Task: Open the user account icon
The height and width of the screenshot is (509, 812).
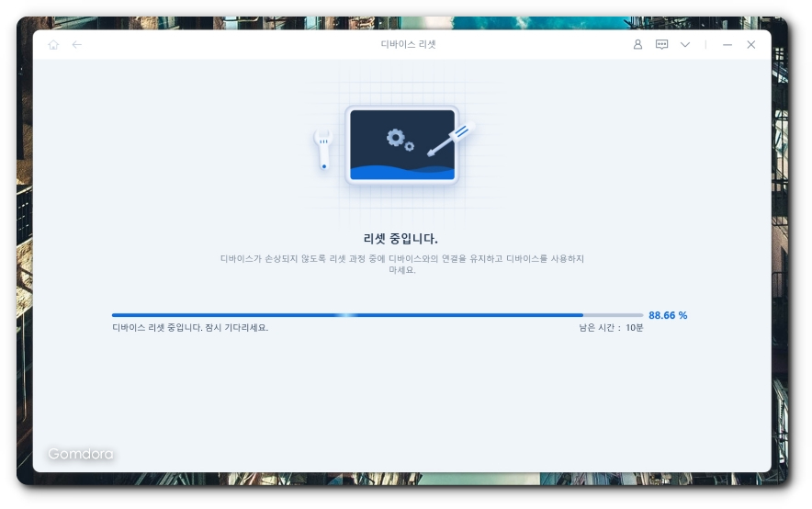Action: tap(637, 44)
